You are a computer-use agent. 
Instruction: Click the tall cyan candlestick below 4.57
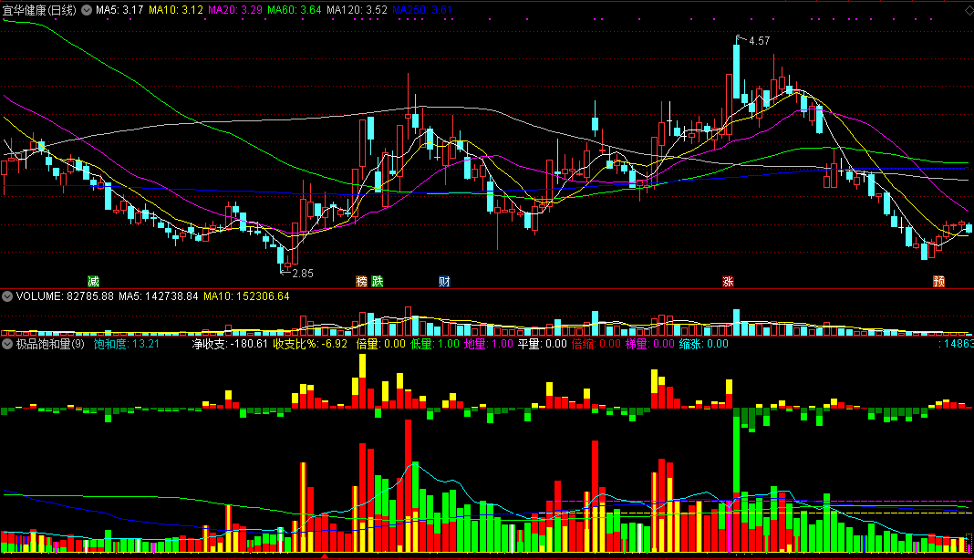pyautogui.click(x=737, y=71)
